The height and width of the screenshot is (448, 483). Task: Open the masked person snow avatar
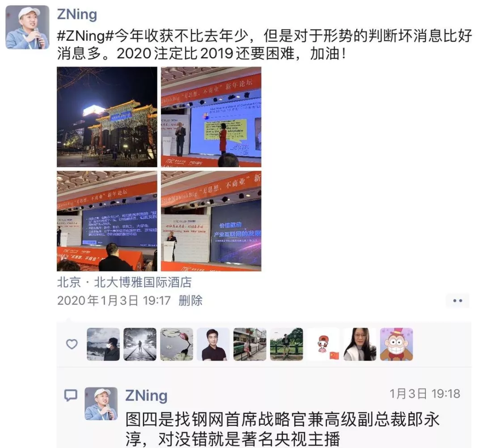[x=103, y=344]
